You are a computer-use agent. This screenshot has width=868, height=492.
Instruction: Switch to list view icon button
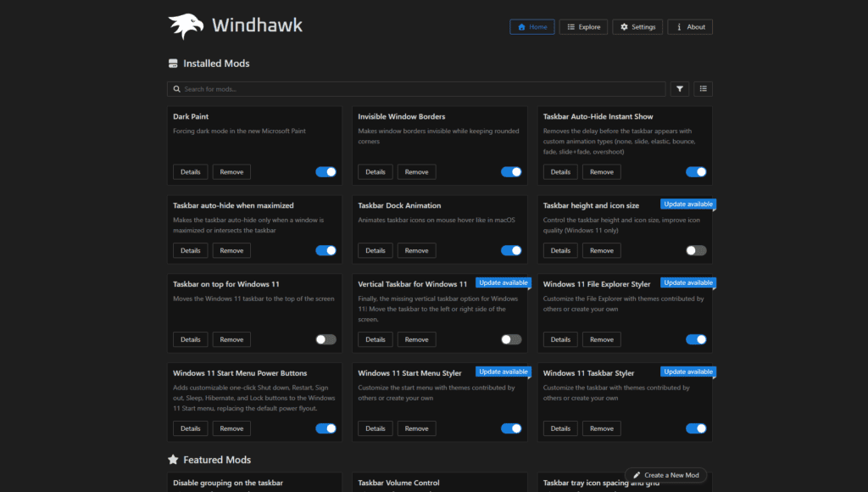tap(703, 89)
